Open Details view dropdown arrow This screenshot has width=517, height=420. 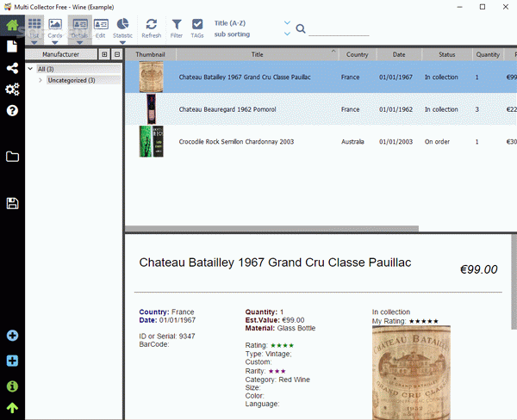click(x=80, y=42)
